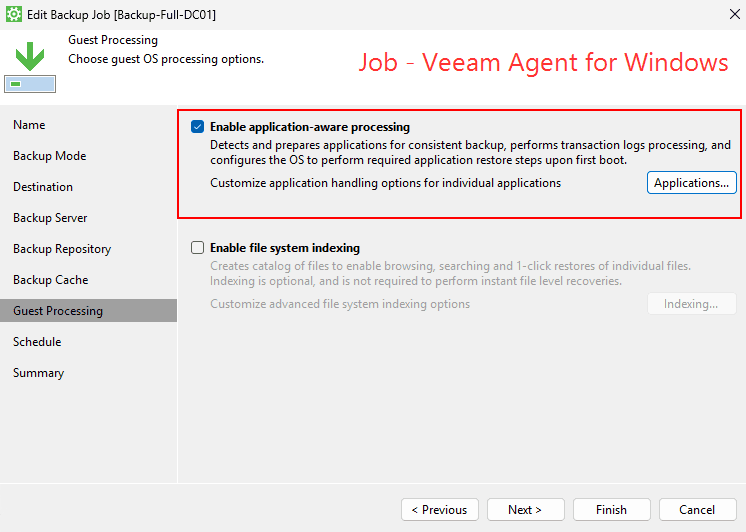Go back with the Previous button
Screen dimensions: 746x532
coord(440,510)
